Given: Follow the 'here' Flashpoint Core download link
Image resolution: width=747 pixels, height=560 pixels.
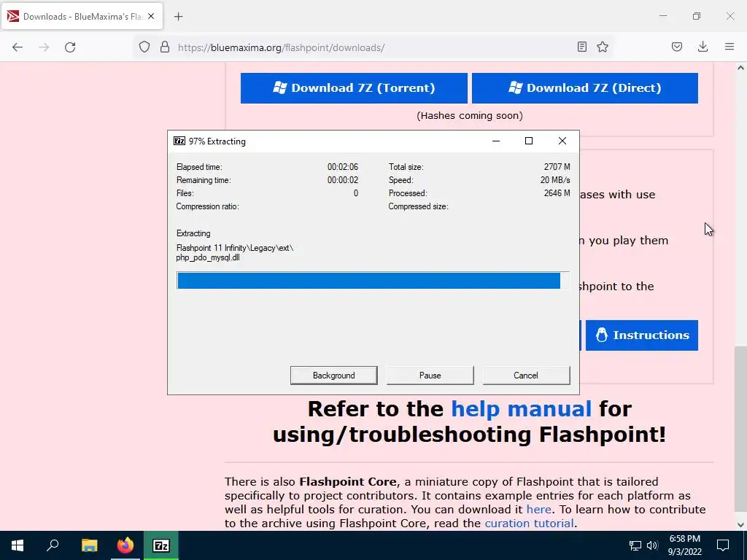Looking at the screenshot, I should 539,509.
